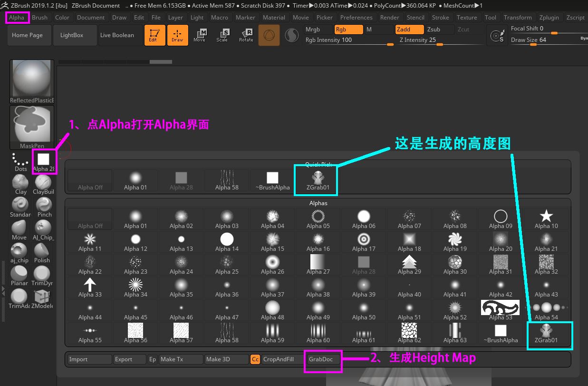Toggle Zadd sculpting mode
588x386 pixels.
click(x=409, y=30)
